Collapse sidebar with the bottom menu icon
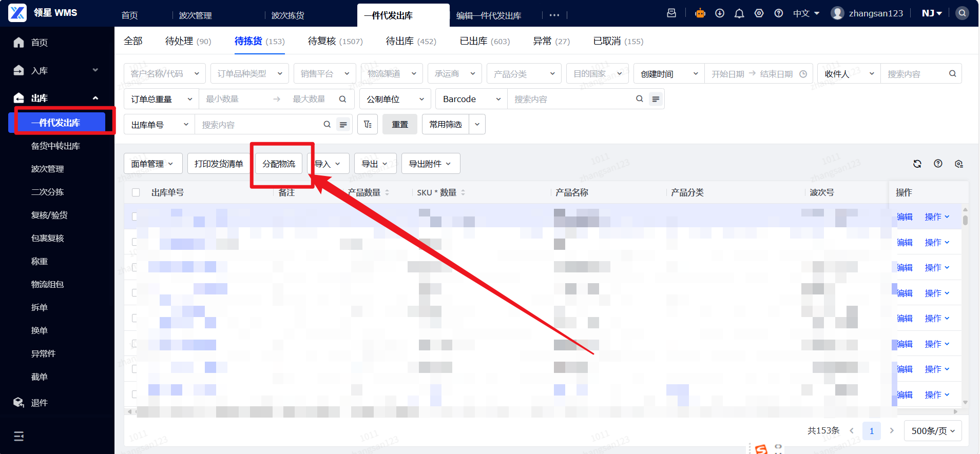The image size is (980, 454). pos(19,436)
